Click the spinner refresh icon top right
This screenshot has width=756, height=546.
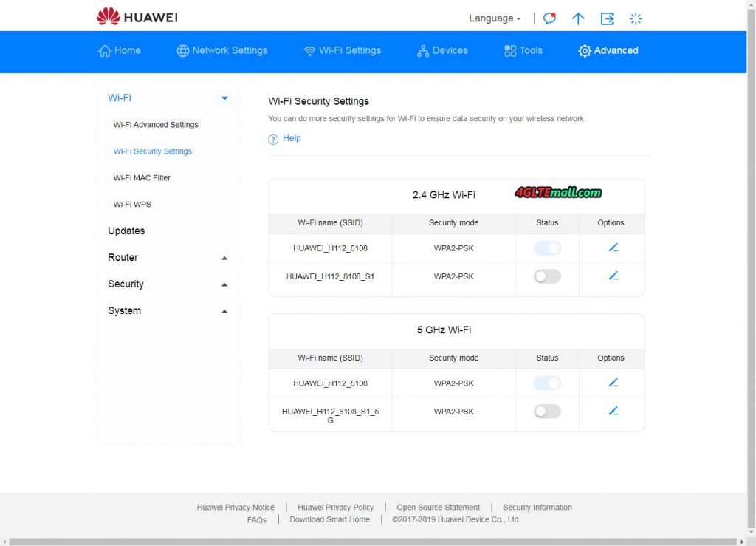pos(636,18)
